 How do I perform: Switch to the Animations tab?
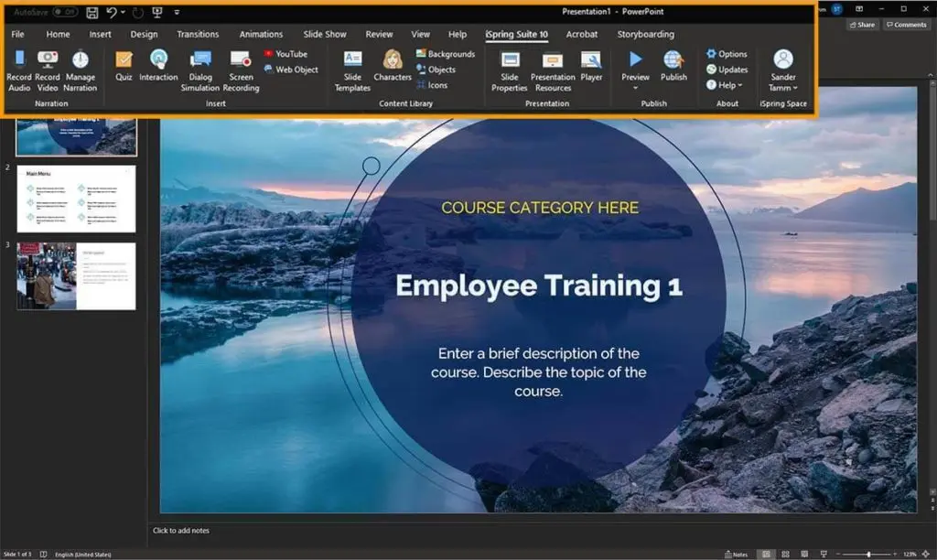[x=261, y=34]
